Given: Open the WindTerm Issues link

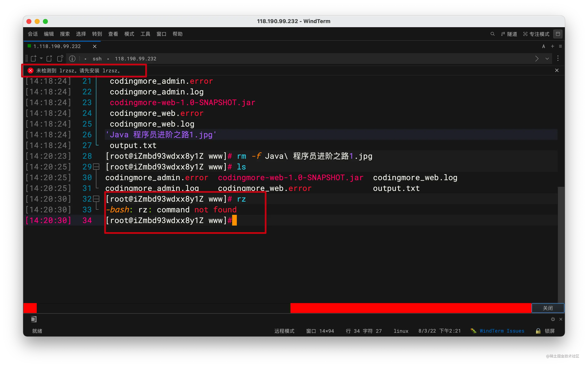Looking at the screenshot, I should [502, 331].
